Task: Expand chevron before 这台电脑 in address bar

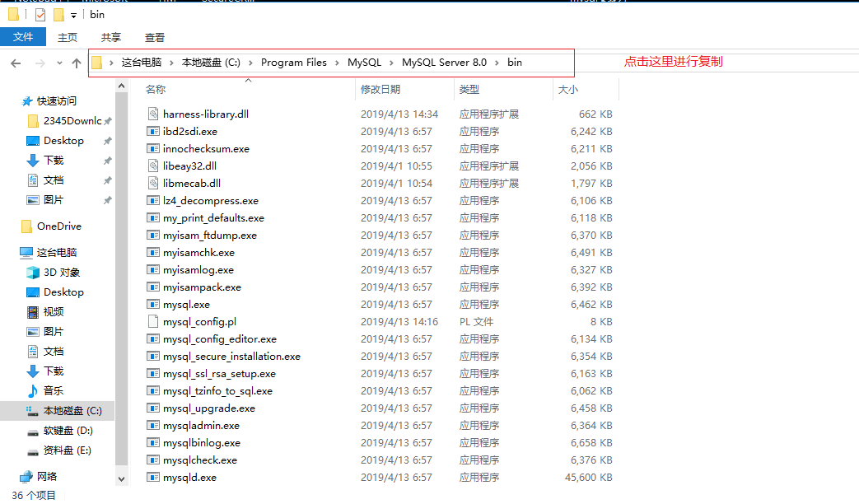Action: click(111, 63)
